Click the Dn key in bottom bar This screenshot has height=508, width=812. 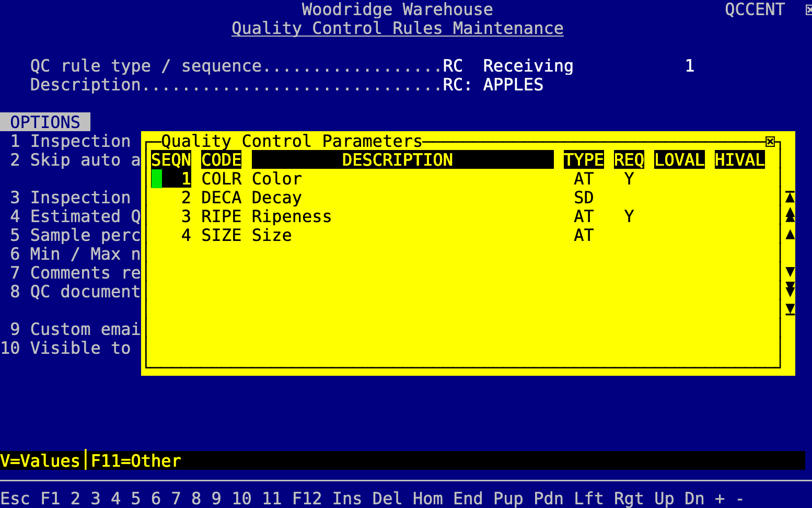pyautogui.click(x=694, y=499)
